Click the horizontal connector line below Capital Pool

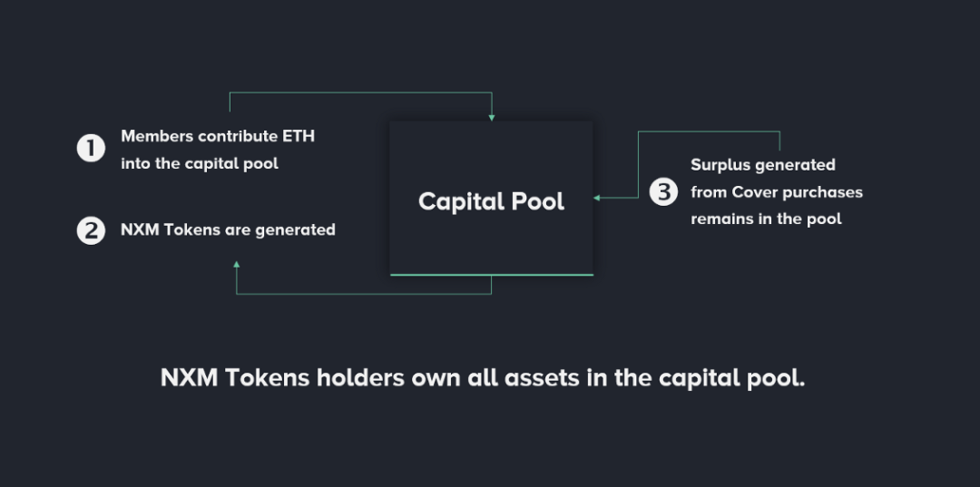pos(363,294)
